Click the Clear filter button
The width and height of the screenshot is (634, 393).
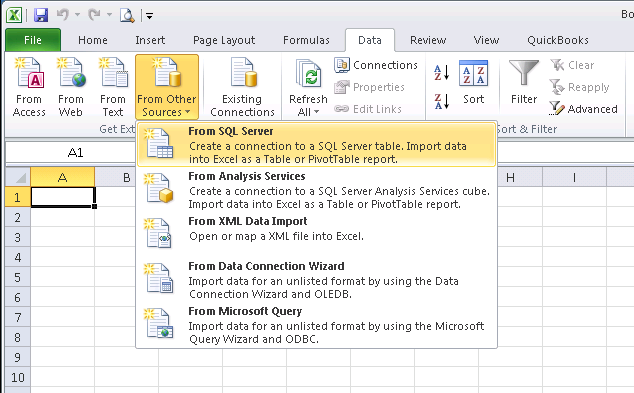[x=573, y=65]
